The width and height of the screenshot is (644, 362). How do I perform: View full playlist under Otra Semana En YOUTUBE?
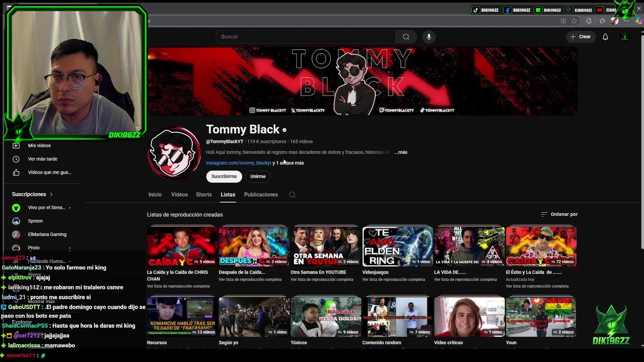pos(321,280)
